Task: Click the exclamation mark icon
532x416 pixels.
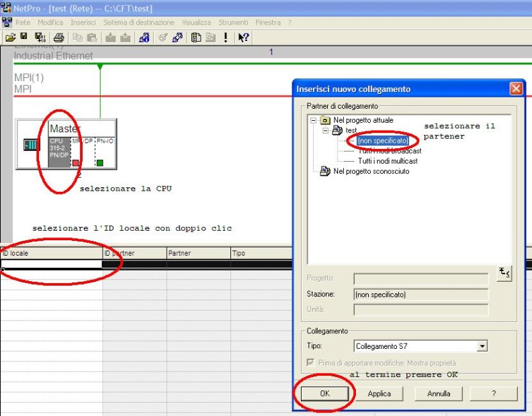Action: 226,38
